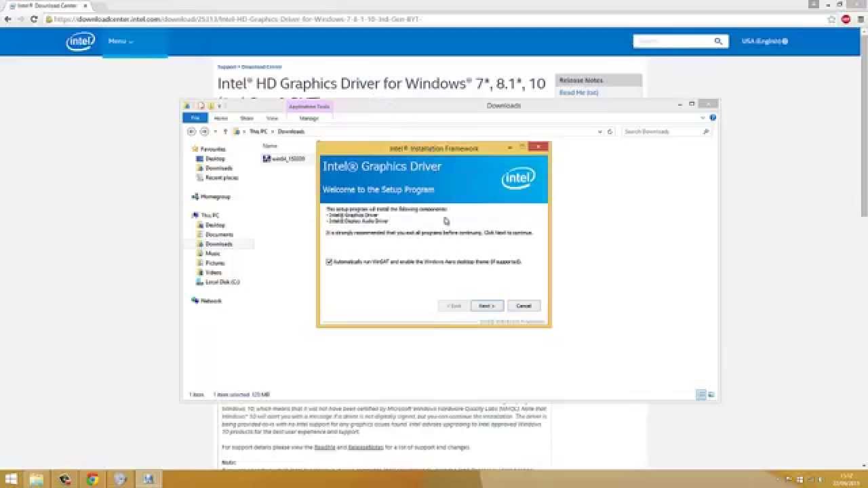This screenshot has width=868, height=488.
Task: Expand the Explorer ribbon chevron
Action: click(x=703, y=118)
